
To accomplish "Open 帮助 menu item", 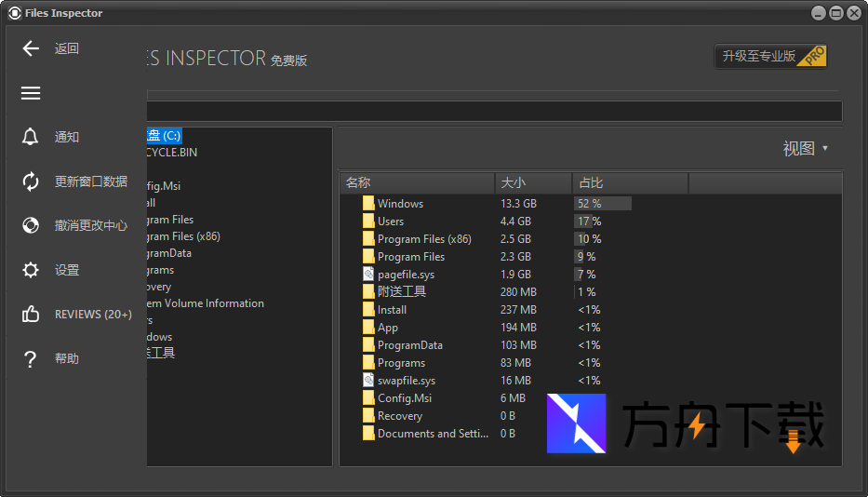I will [x=66, y=358].
